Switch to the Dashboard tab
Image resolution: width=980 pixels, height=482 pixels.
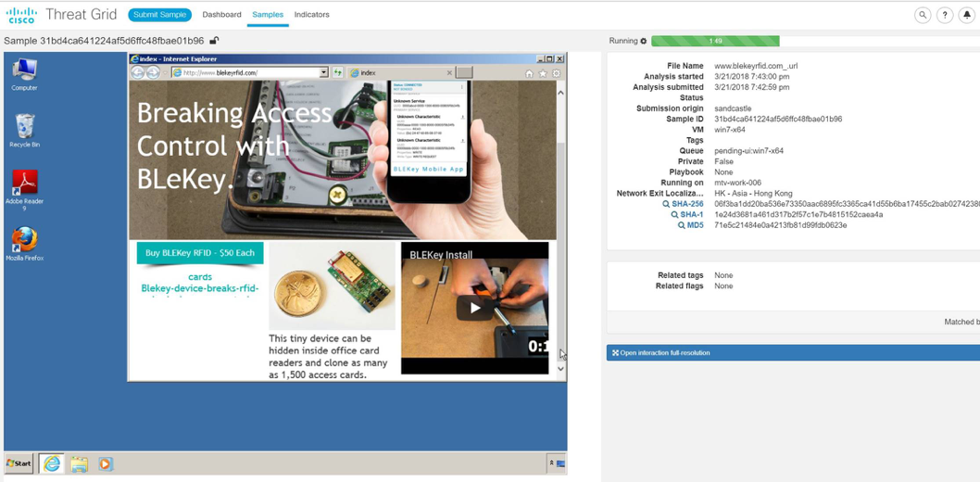click(x=221, y=15)
